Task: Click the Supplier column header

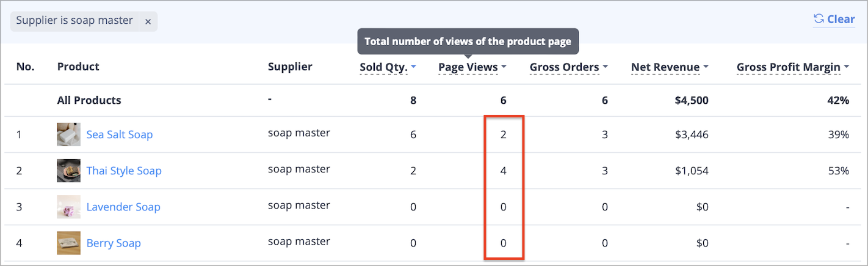Action: tap(290, 67)
